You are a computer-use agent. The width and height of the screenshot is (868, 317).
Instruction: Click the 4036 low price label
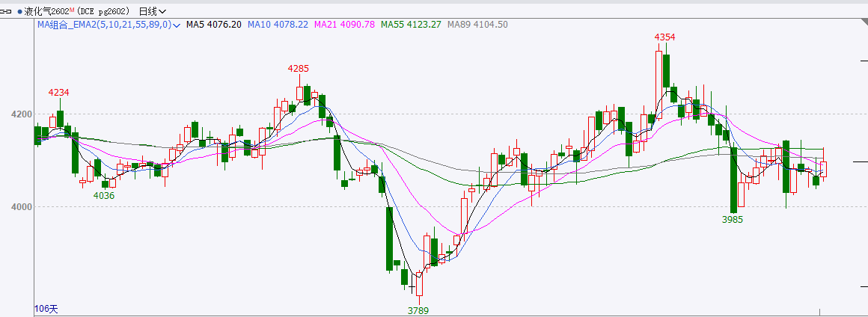104,195
